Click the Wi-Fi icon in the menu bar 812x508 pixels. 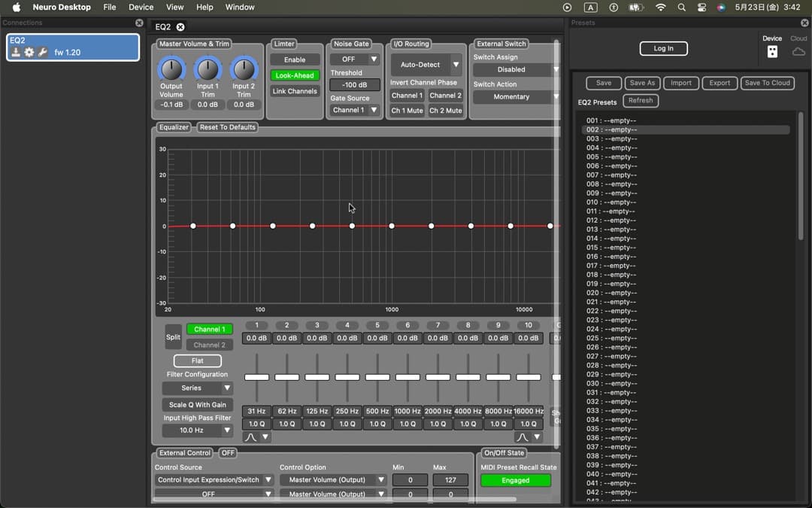point(660,7)
